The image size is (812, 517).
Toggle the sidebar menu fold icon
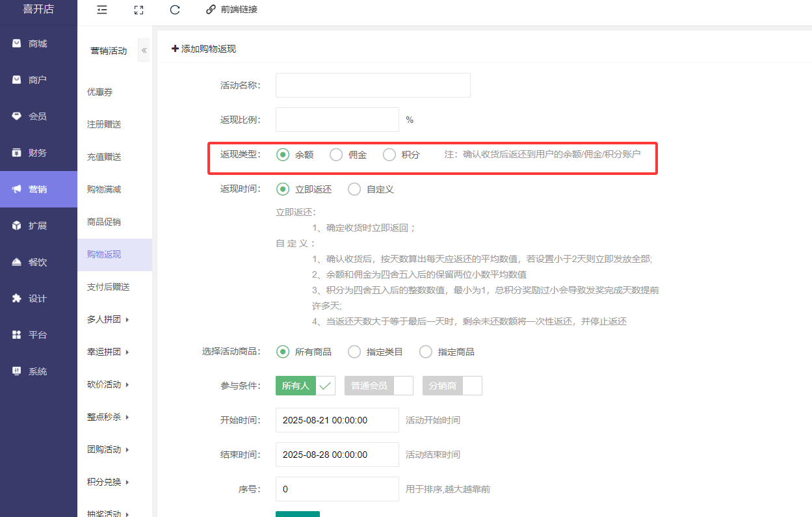click(101, 10)
